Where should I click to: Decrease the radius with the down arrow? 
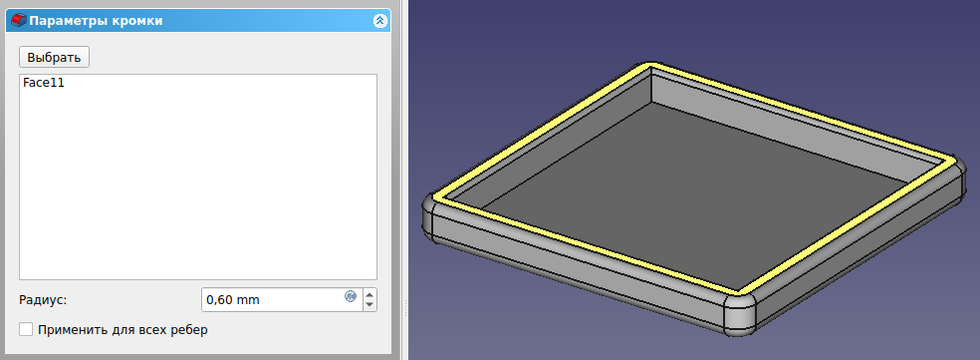click(x=369, y=305)
